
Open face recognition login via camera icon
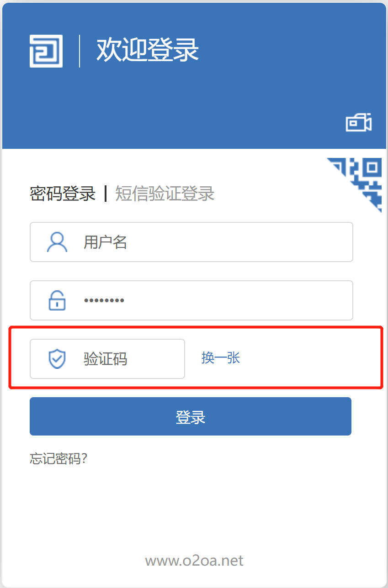[359, 122]
